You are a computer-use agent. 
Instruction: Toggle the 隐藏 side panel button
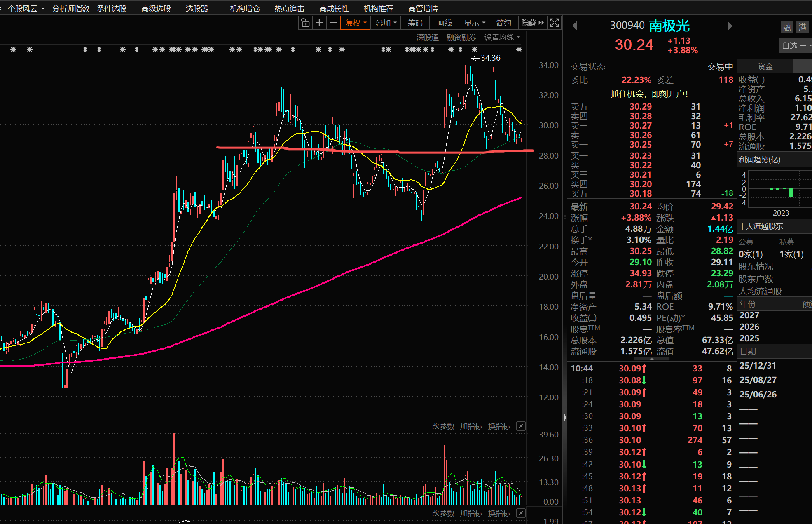pos(532,23)
